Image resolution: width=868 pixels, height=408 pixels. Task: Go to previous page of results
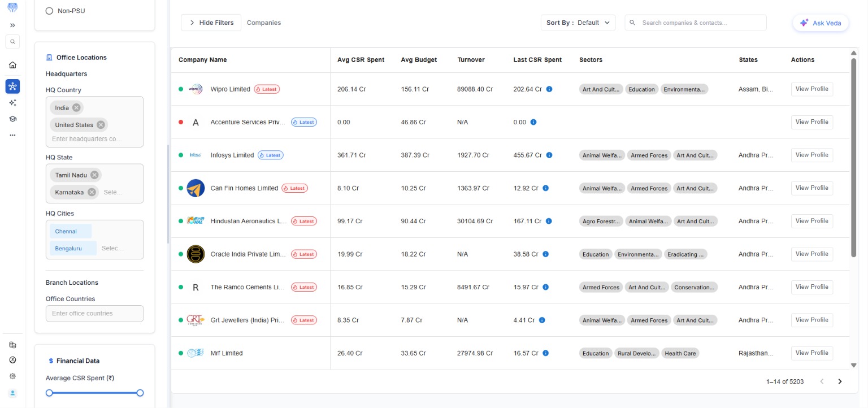(x=822, y=381)
